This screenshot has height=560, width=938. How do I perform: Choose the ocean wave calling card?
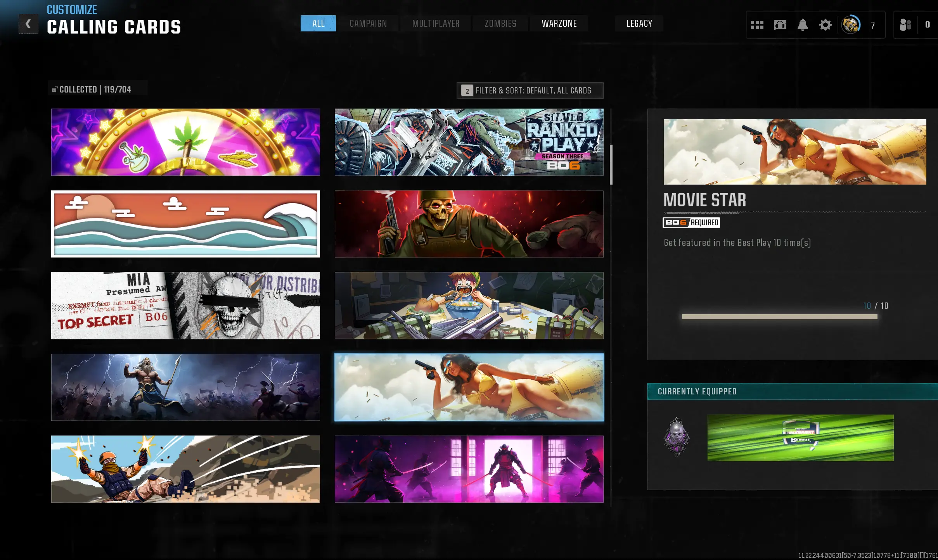[185, 224]
